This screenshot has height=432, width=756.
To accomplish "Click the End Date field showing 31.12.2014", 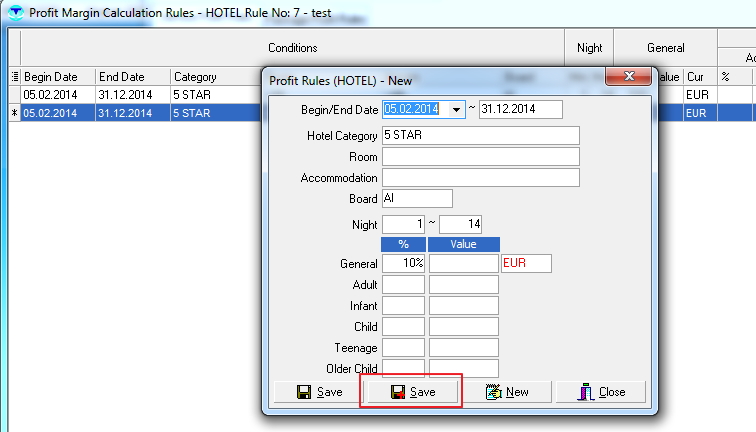I will tap(520, 109).
